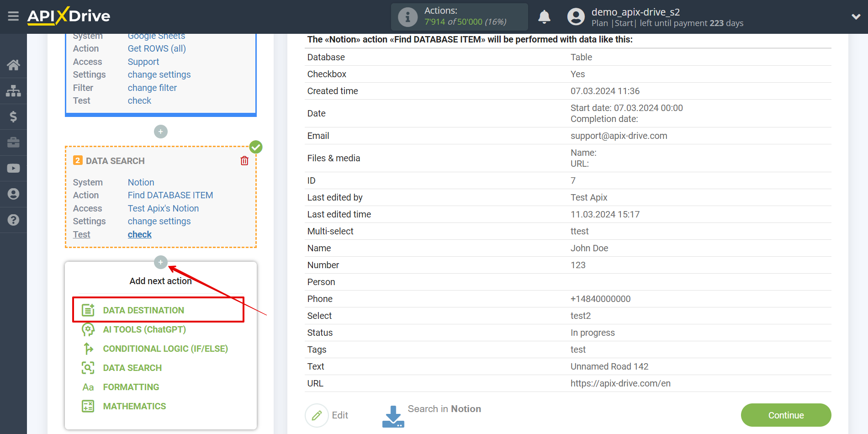Click the Continue button

pyautogui.click(x=786, y=415)
